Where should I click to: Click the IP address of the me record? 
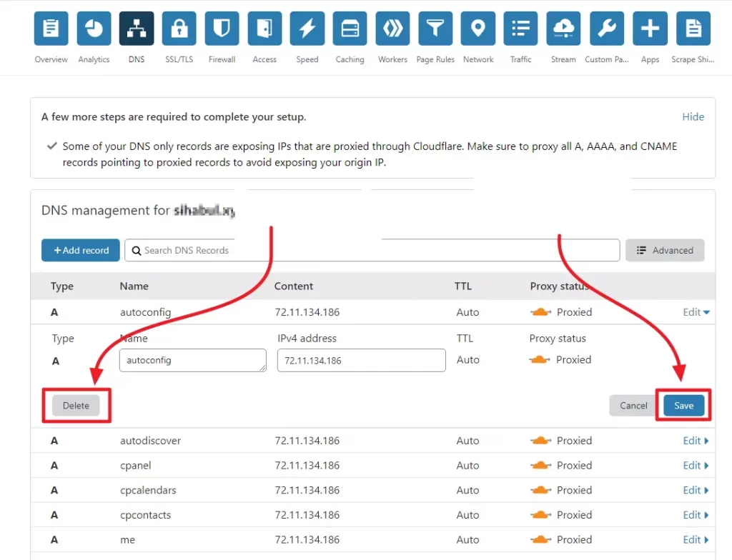pyautogui.click(x=307, y=539)
